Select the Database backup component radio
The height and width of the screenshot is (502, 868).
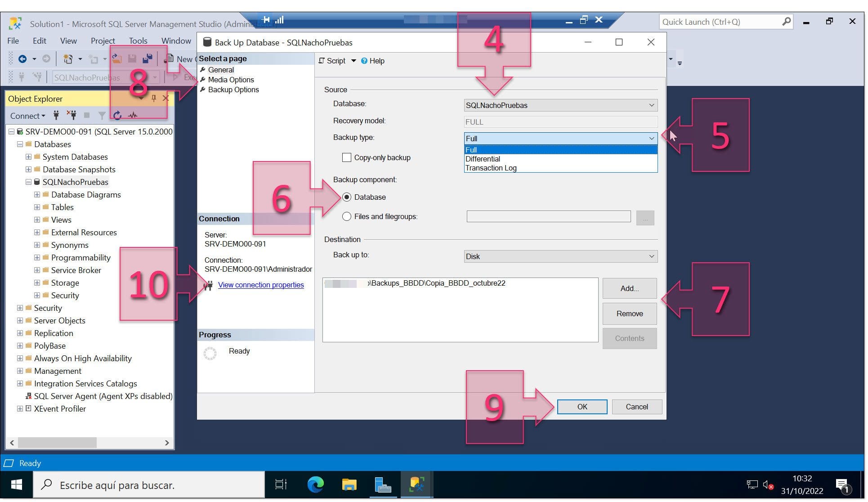pyautogui.click(x=346, y=197)
